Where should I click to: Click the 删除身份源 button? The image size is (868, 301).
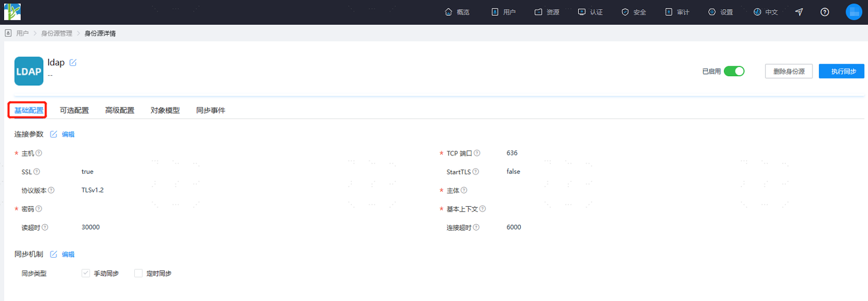[789, 71]
